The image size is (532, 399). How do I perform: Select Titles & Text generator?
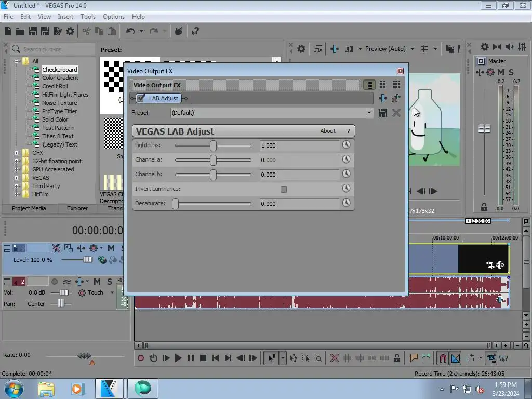(x=58, y=136)
